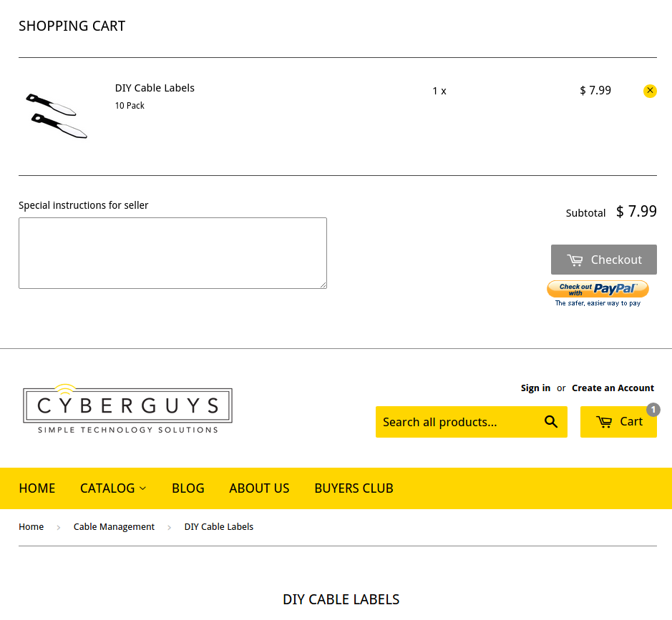Click the cart icon in header
Viewport: 672px width, 620px height.
[604, 422]
